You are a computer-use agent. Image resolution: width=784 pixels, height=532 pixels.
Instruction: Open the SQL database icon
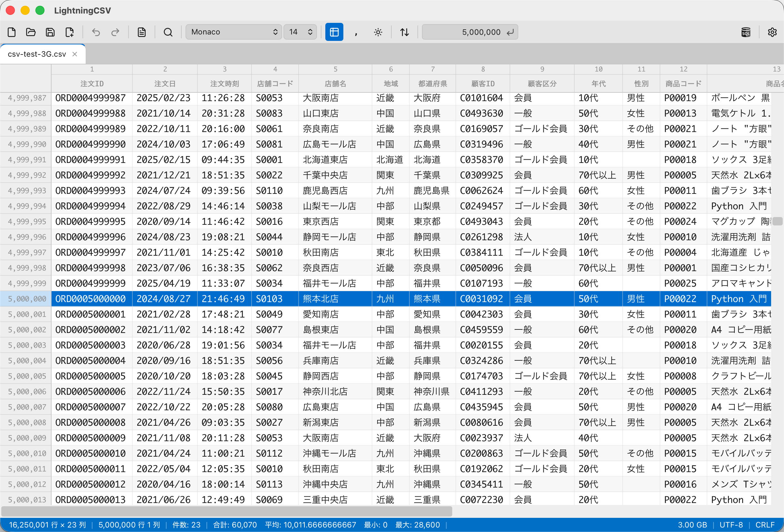click(x=746, y=32)
